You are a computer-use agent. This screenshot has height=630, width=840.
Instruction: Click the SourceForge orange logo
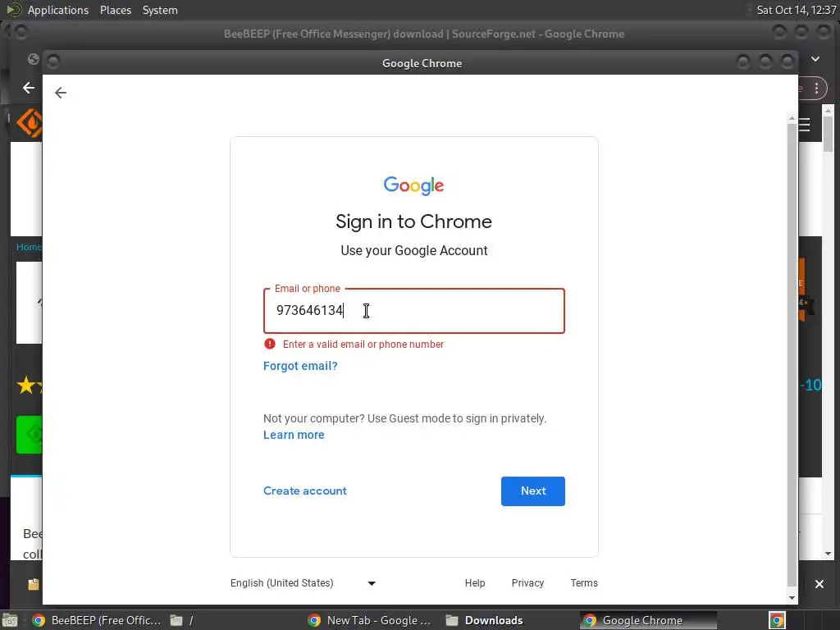pyautogui.click(x=30, y=123)
